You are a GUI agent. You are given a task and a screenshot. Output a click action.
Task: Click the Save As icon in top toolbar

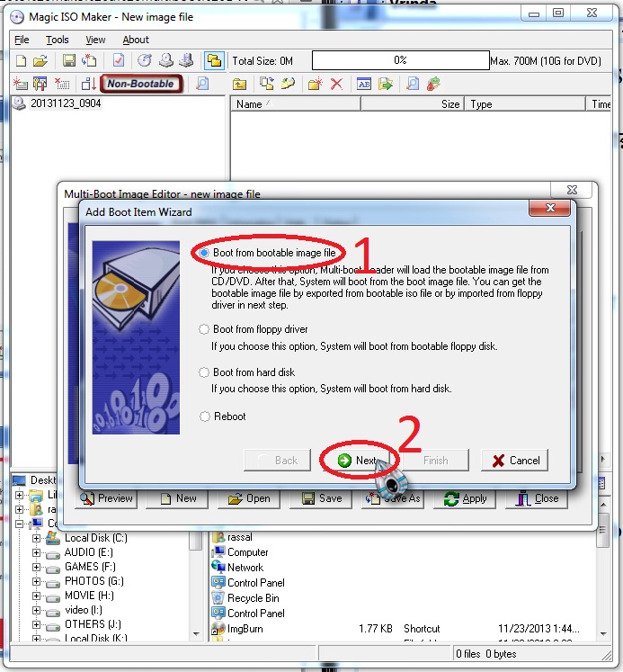tap(89, 60)
